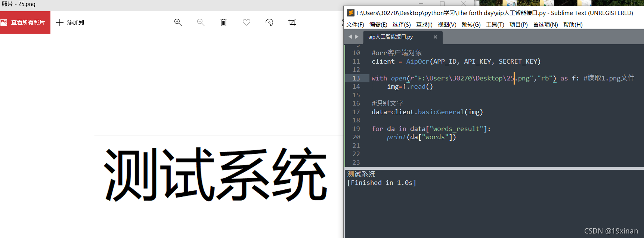Add photo to favorites with heart icon
644x238 pixels.
pyautogui.click(x=247, y=22)
